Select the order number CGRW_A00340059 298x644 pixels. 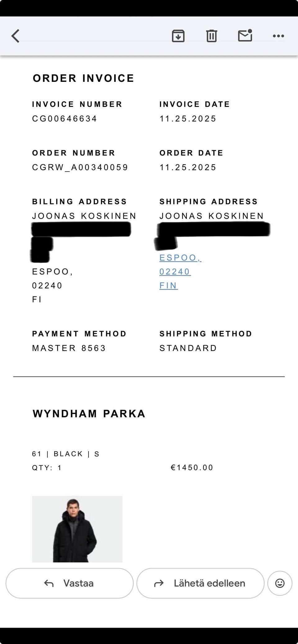tap(80, 167)
